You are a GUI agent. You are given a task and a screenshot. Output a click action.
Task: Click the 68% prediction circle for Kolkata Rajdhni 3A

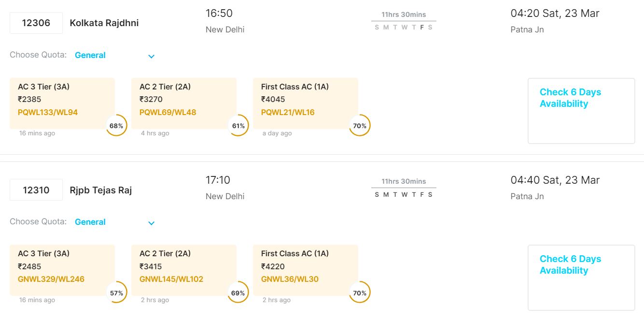(x=116, y=126)
